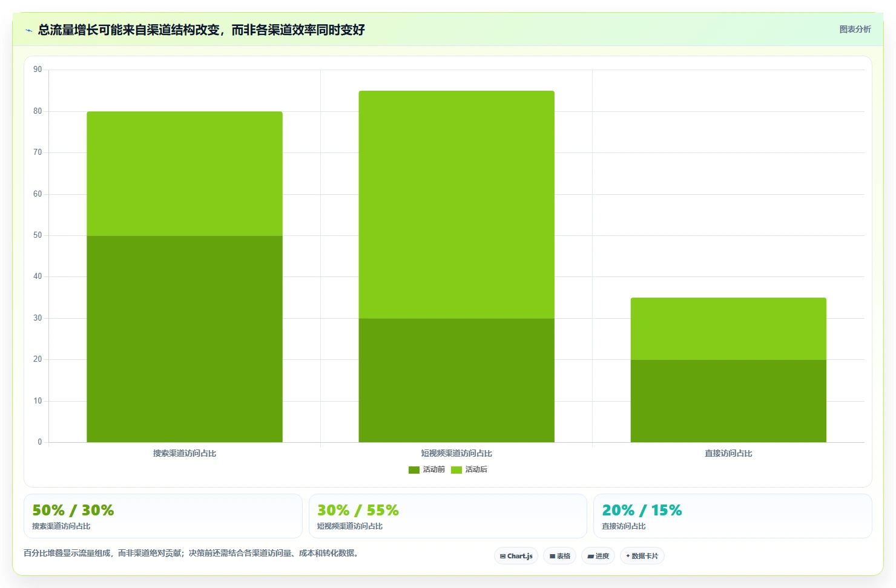
Task: Toggle the 活动前 dark green legend swatch
Action: coord(414,470)
